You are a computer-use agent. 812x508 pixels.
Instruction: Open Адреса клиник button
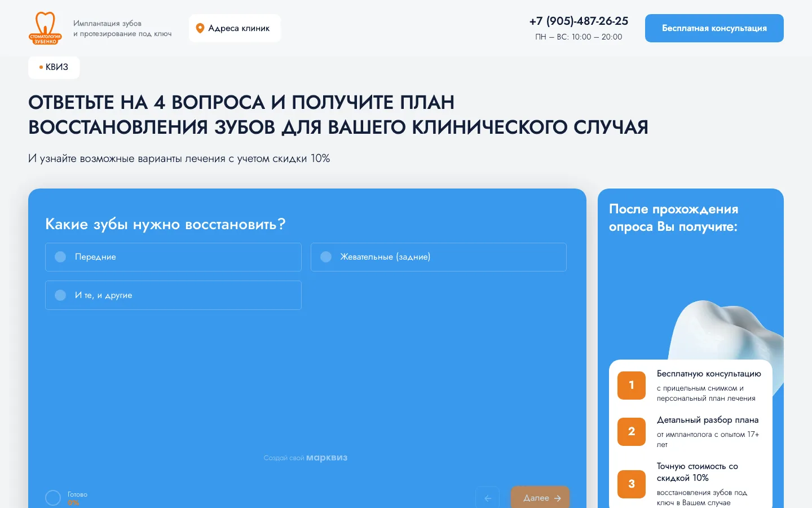tap(235, 28)
